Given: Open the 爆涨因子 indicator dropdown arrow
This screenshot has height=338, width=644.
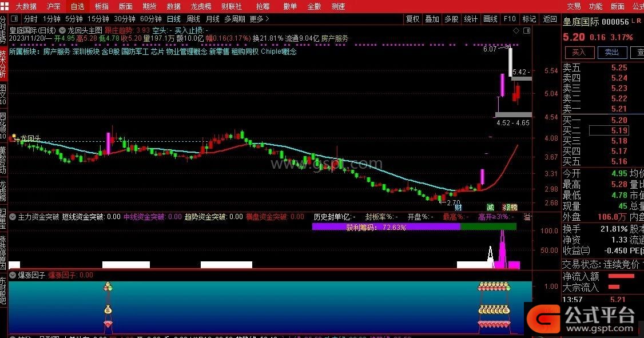Looking at the screenshot, I should pos(13,275).
